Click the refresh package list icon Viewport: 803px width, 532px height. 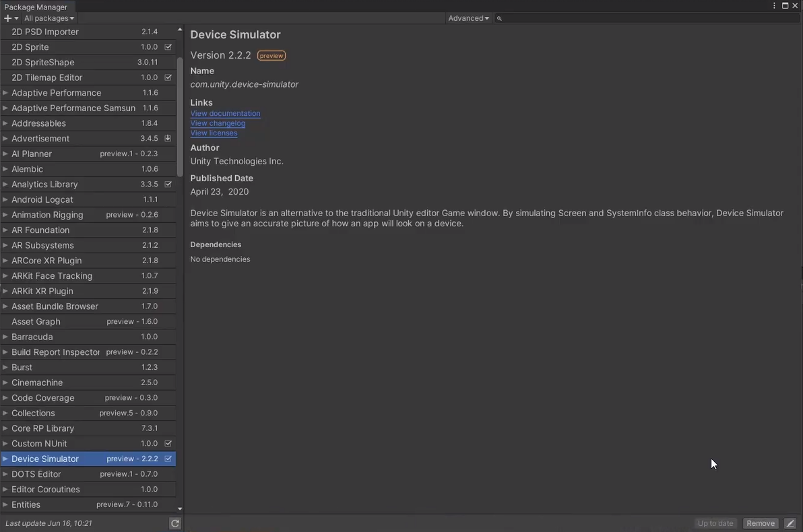(x=175, y=523)
